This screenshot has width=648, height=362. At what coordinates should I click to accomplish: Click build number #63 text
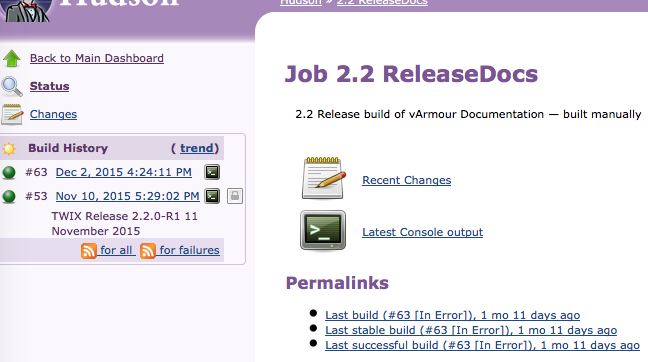click(36, 172)
